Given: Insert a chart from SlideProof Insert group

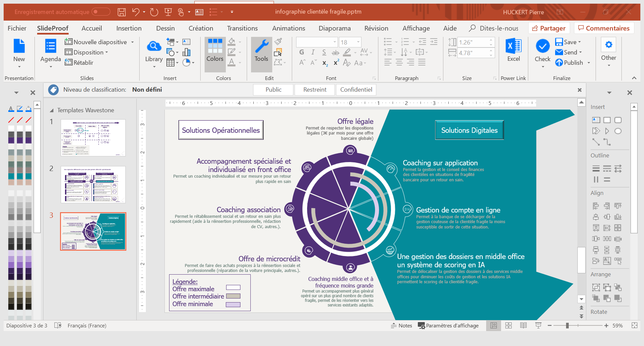Looking at the screenshot, I should click(x=186, y=52).
